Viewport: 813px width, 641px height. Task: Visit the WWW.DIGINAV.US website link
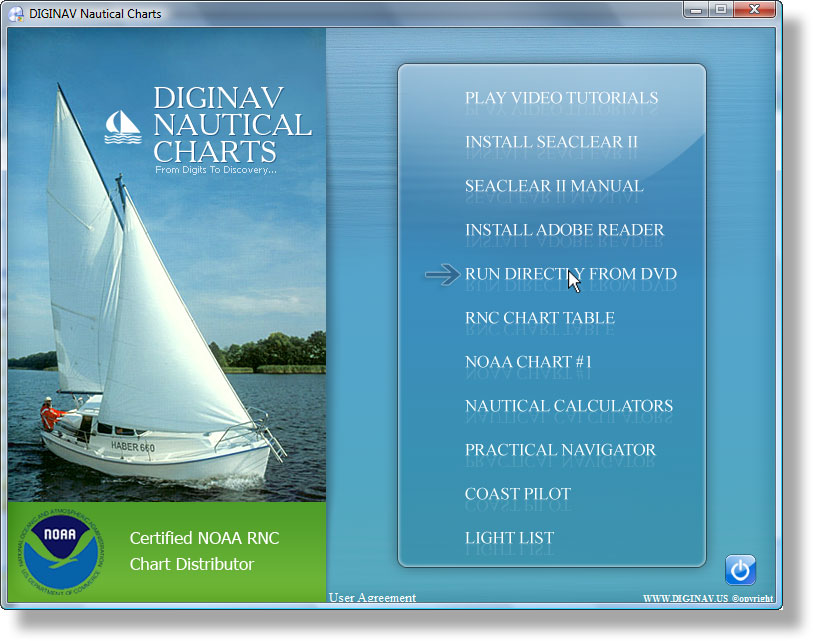[685, 598]
